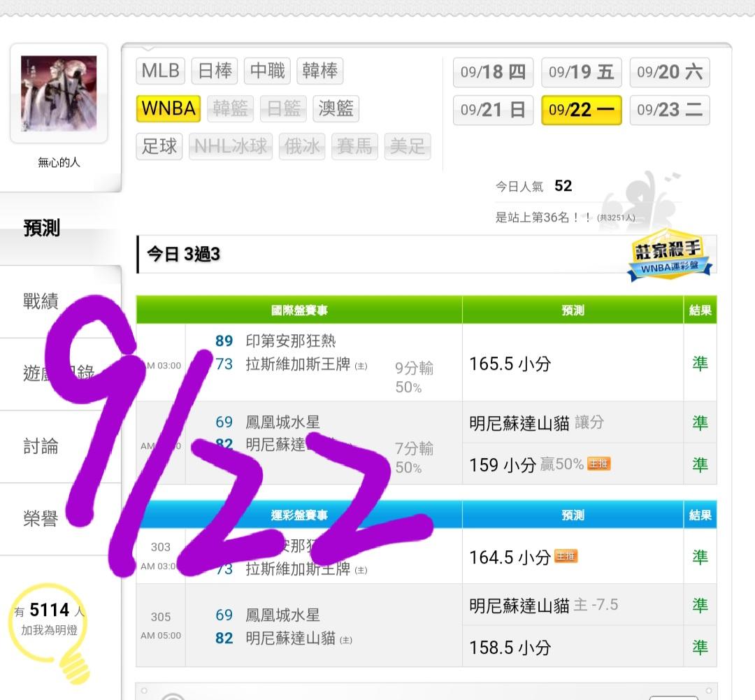Click the 印第安那狂熱 team name
This screenshot has width=755, height=700.
pyautogui.click(x=291, y=341)
